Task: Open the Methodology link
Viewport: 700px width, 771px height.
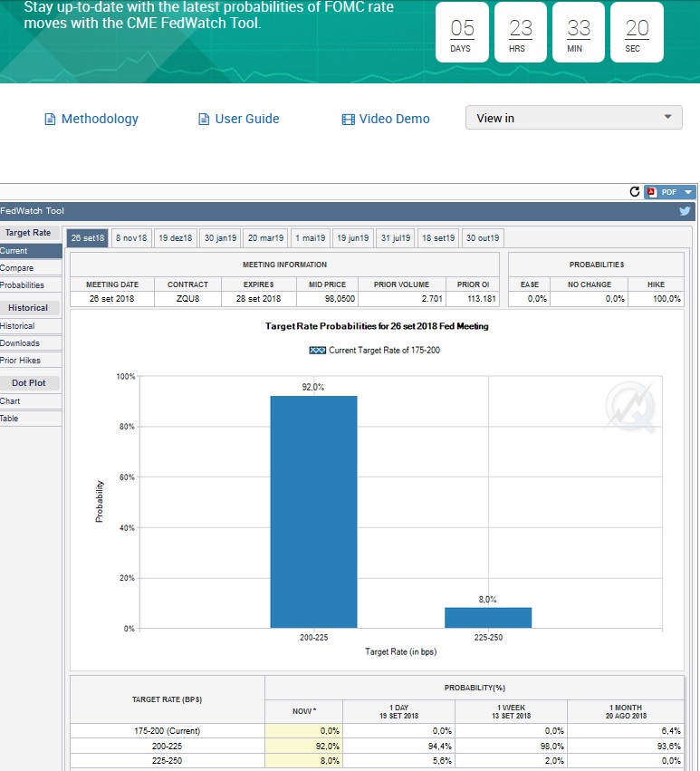Action: click(91, 119)
